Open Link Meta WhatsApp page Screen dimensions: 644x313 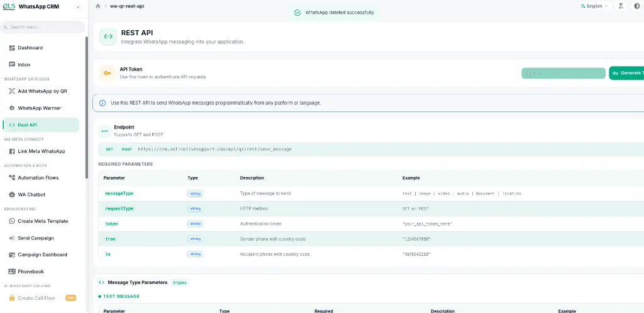(x=41, y=151)
